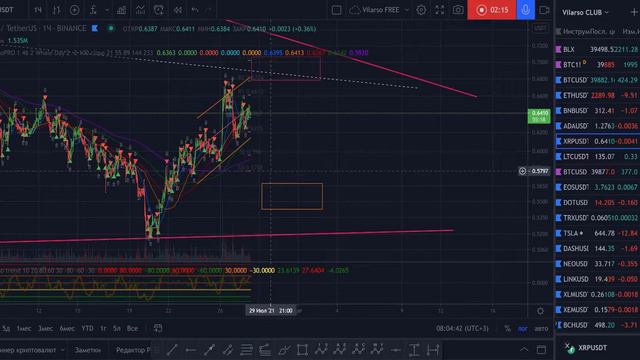Collapse the bottom panel with the chevron
The image size is (640, 360).
click(x=524, y=350)
